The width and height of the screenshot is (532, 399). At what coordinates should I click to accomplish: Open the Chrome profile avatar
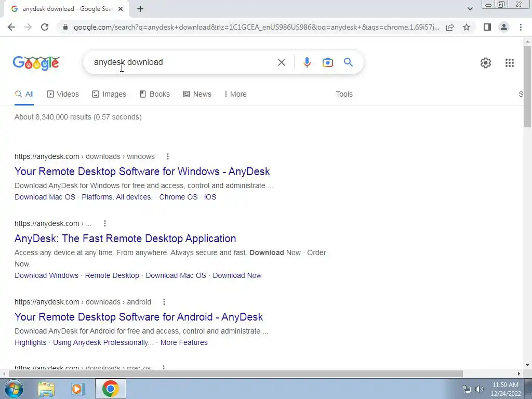[x=504, y=27]
